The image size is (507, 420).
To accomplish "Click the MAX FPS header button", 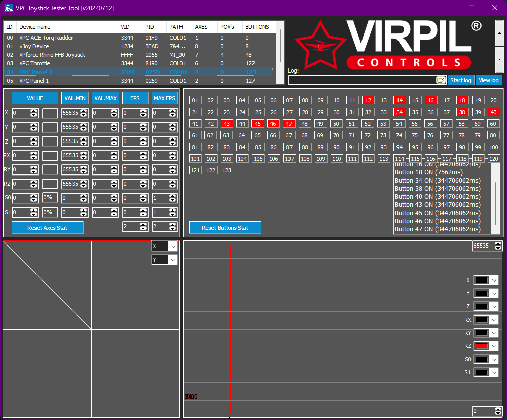I will [165, 98].
